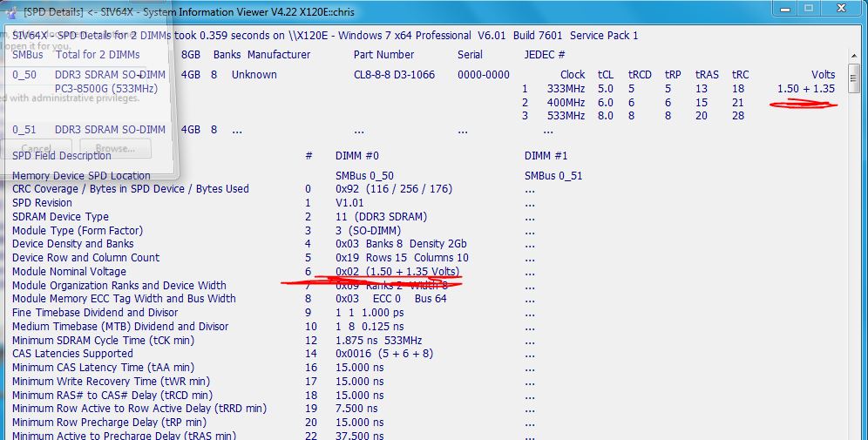Click the SMBus column header
Image resolution: width=868 pixels, height=440 pixels.
click(28, 55)
